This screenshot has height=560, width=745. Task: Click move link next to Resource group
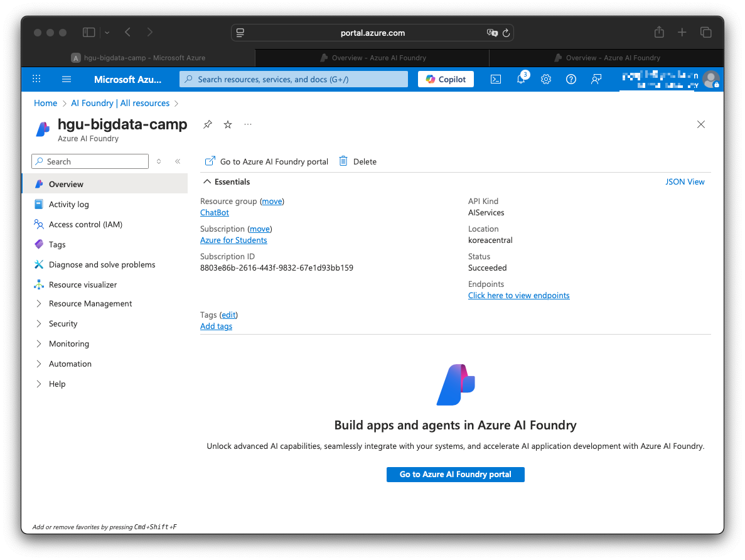(x=272, y=201)
